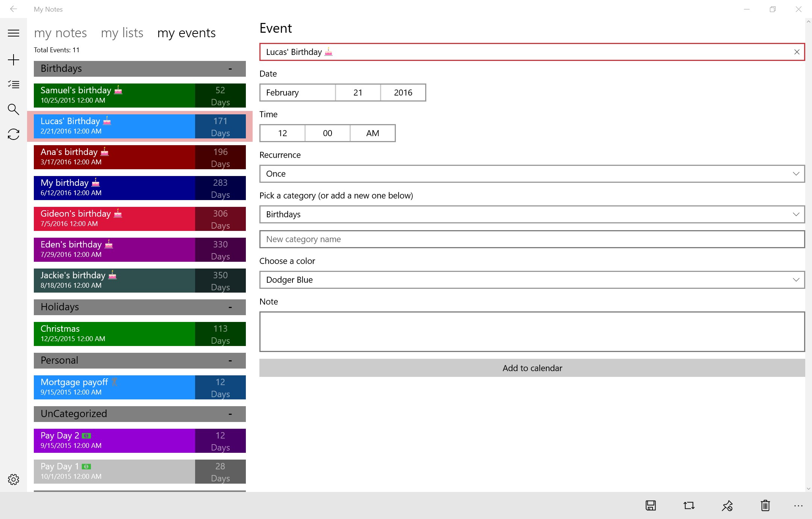Click the unpin icon in the bottom bar
The width and height of the screenshot is (812, 519).
727,505
